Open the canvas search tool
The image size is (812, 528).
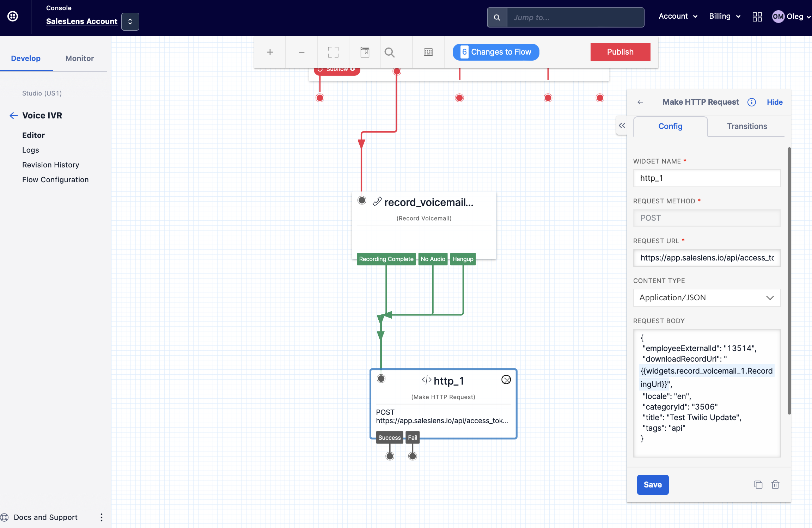(389, 52)
